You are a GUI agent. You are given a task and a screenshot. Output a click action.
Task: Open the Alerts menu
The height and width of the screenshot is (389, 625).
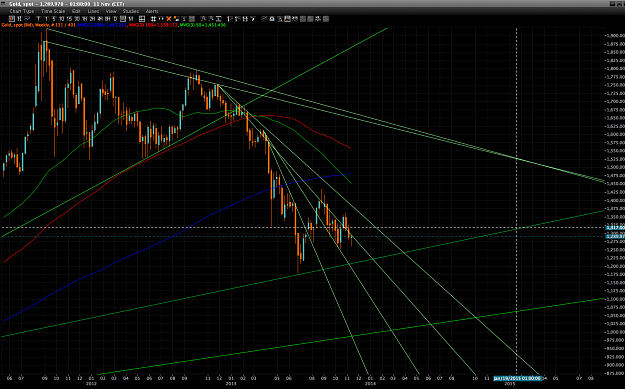coord(152,11)
